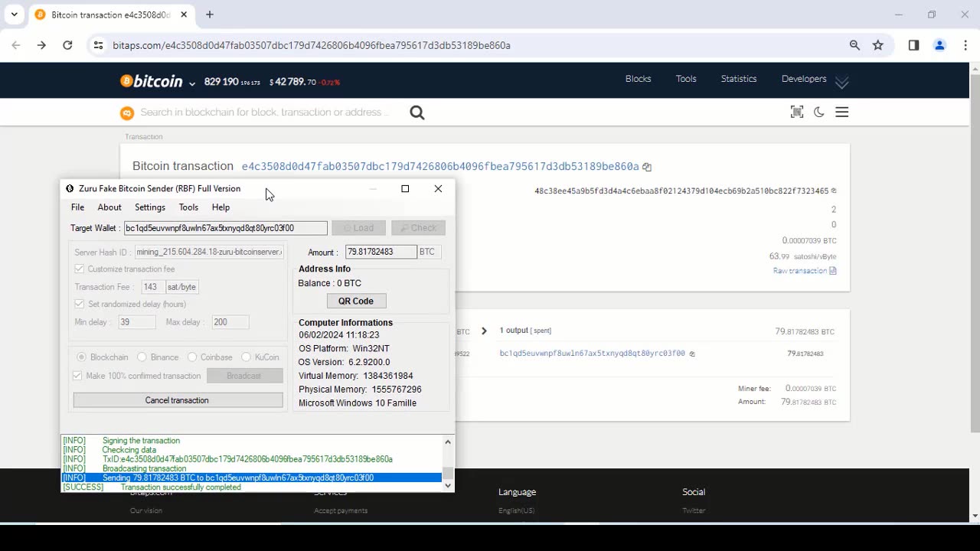Select the Blockchain radio button
Viewport: 980px width, 551px height.
(x=81, y=357)
